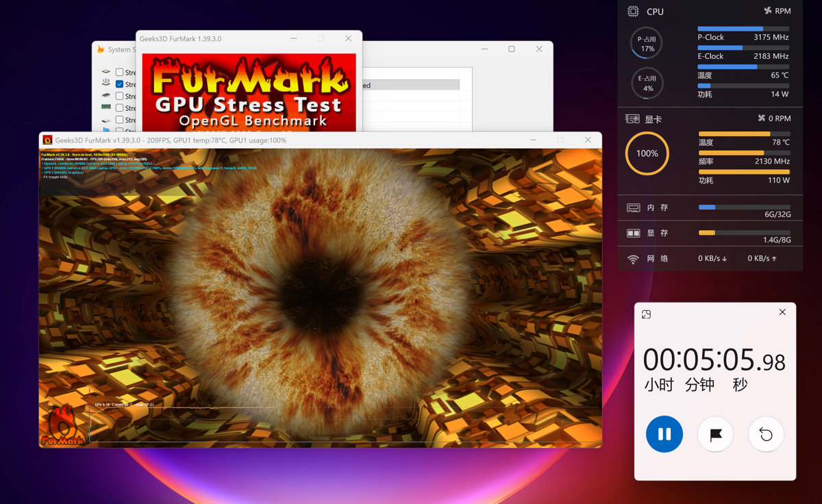The image size is (822, 504).
Task: Minimize the Geeks3D FurMark launcher window
Action: click(x=293, y=38)
